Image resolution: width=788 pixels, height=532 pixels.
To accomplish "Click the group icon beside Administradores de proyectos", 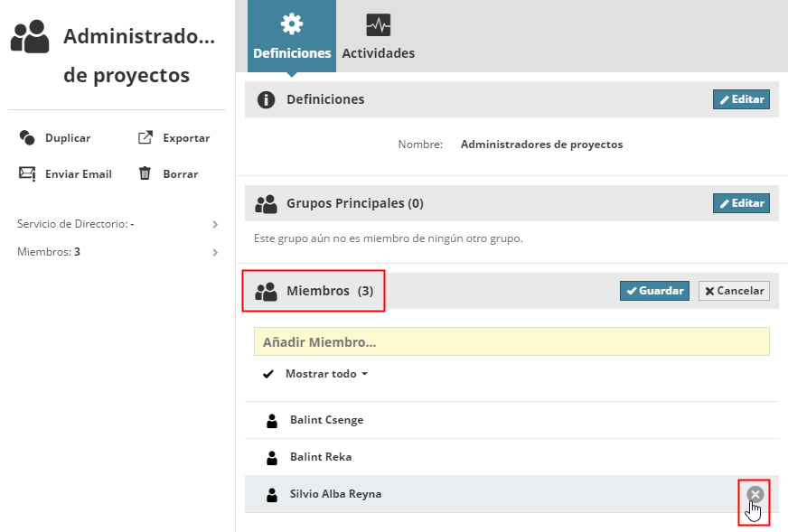I will point(30,37).
